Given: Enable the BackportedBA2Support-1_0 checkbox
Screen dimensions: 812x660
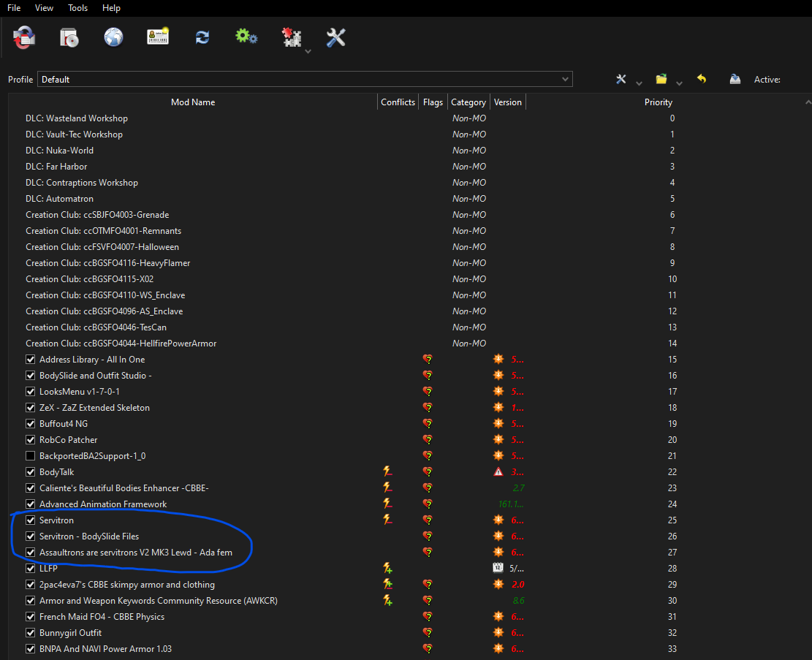Looking at the screenshot, I should click(x=31, y=455).
